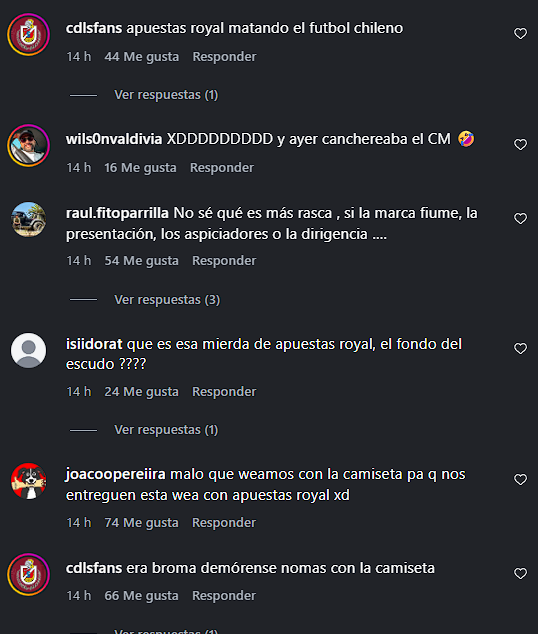538x634 pixels.
Task: Expand the reply under isiidorat's comment
Action: pyautogui.click(x=166, y=430)
